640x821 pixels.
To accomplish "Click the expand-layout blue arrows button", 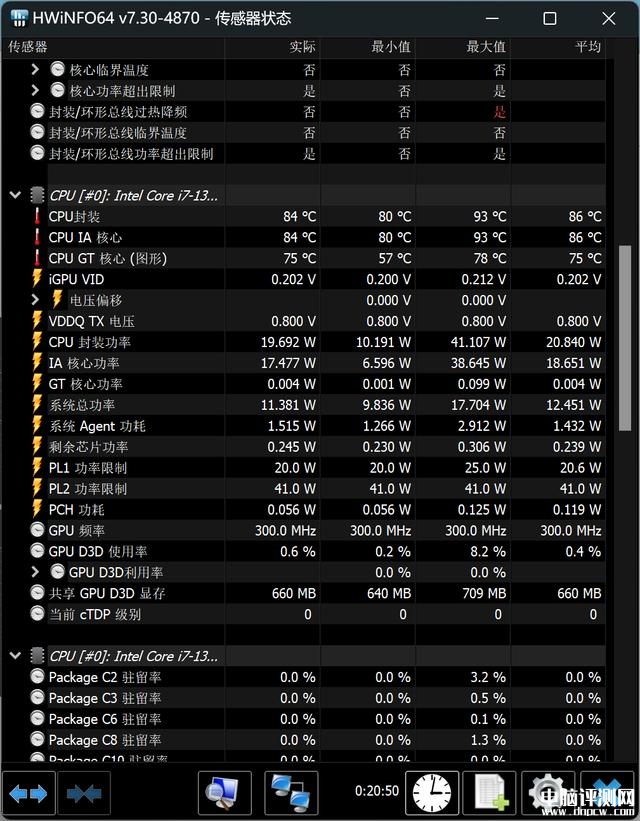I will pyautogui.click(x=28, y=794).
